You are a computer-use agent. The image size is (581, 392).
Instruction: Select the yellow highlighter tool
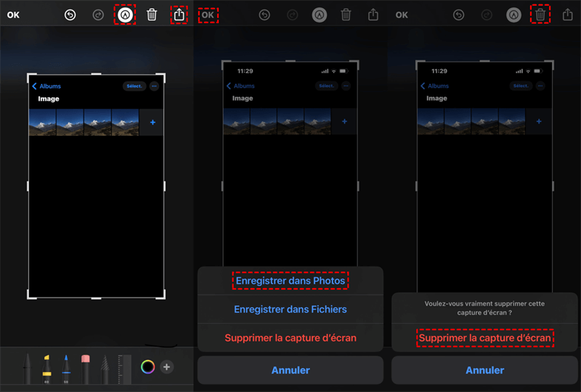[x=46, y=368]
